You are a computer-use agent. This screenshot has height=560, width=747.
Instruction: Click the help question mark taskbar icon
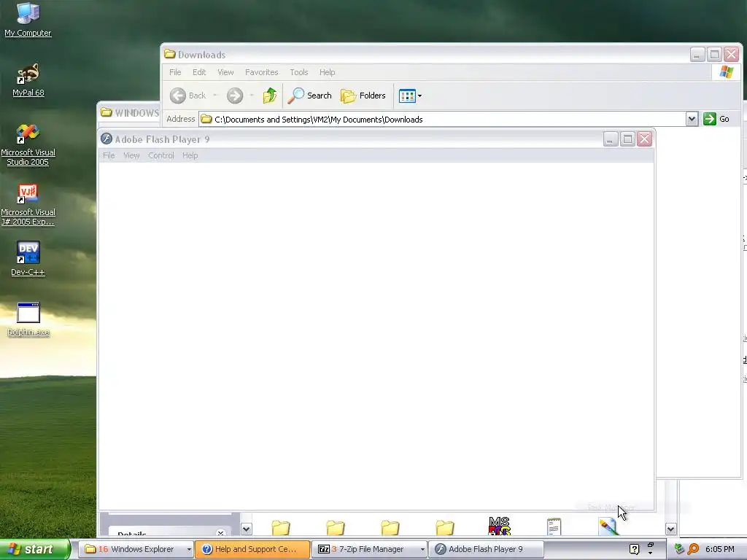634,549
